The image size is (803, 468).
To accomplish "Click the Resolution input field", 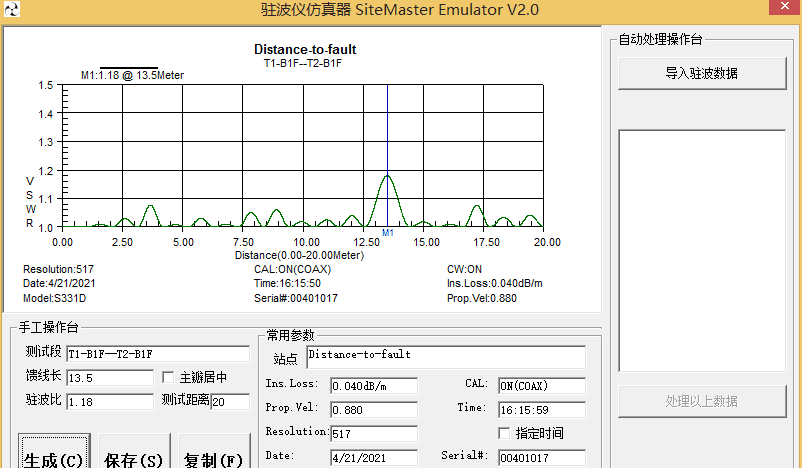I will [x=372, y=433].
